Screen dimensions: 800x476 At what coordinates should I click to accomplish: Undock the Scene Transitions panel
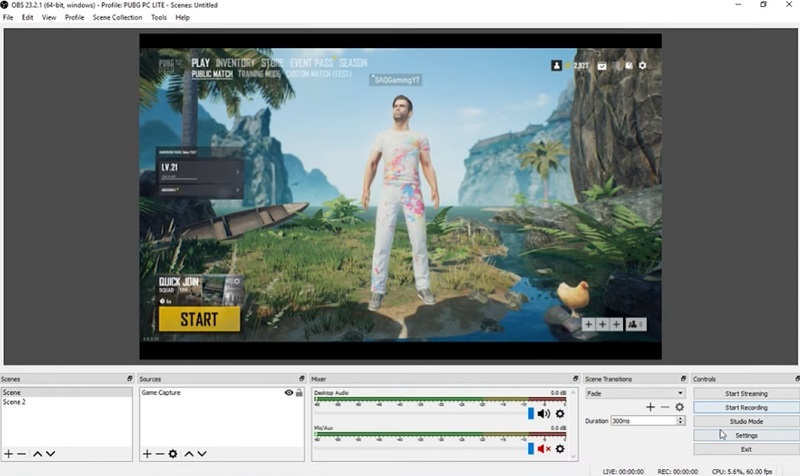(x=683, y=379)
